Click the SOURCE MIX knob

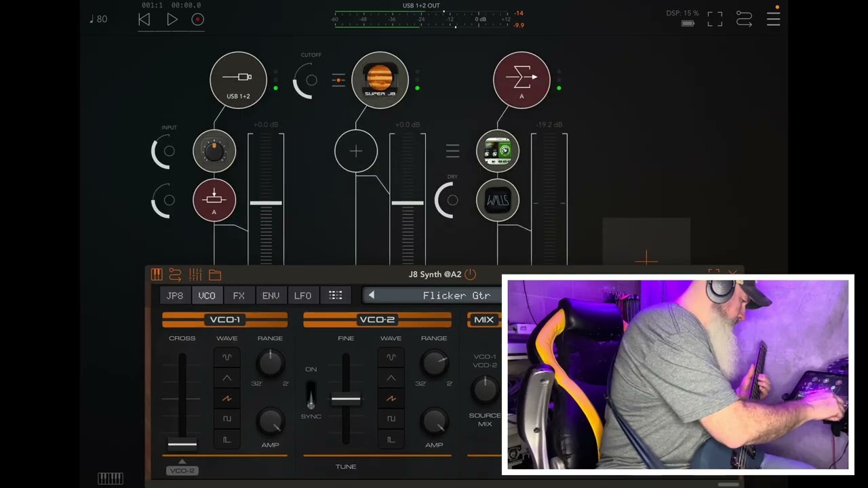pos(485,389)
